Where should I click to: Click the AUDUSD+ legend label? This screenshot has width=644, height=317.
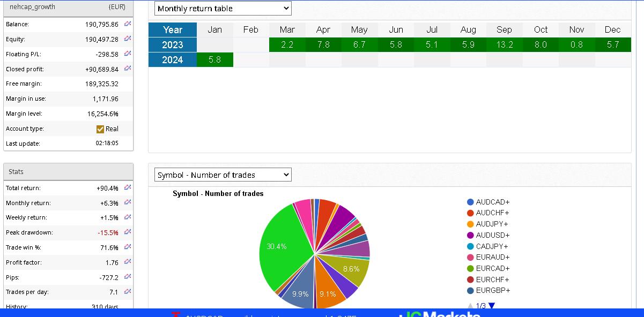(492, 235)
